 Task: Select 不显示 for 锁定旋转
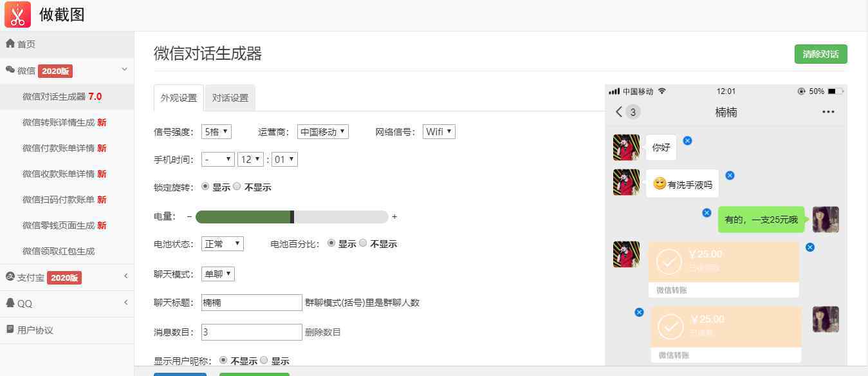(x=237, y=186)
